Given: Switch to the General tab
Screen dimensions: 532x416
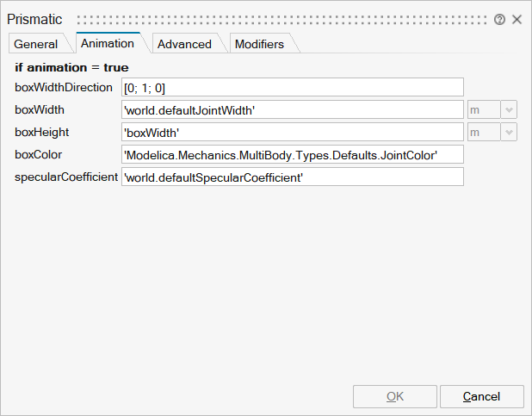Looking at the screenshot, I should [x=36, y=44].
